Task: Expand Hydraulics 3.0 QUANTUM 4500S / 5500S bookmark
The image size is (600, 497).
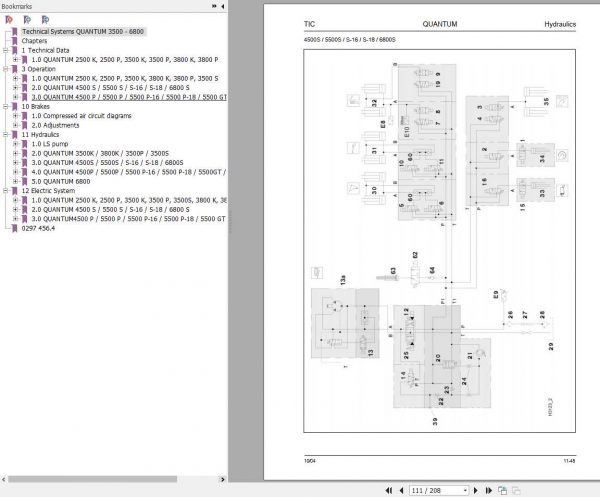Action: pyautogui.click(x=15, y=163)
